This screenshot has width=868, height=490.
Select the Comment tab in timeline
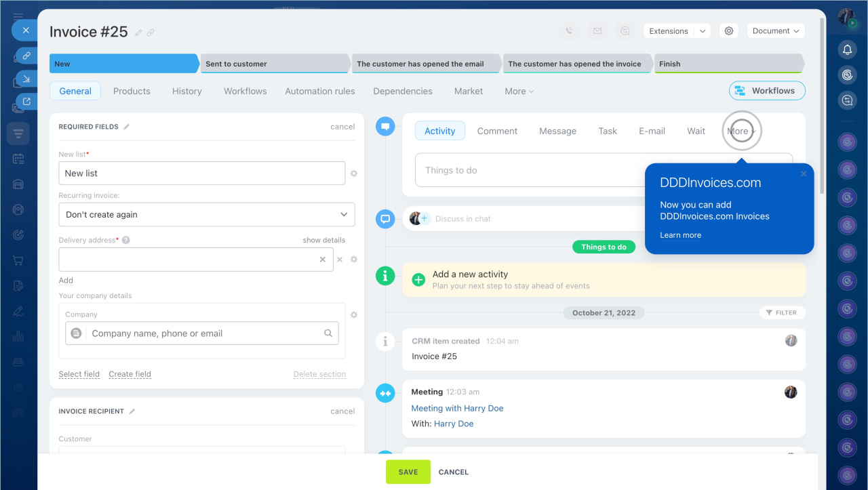pyautogui.click(x=497, y=131)
